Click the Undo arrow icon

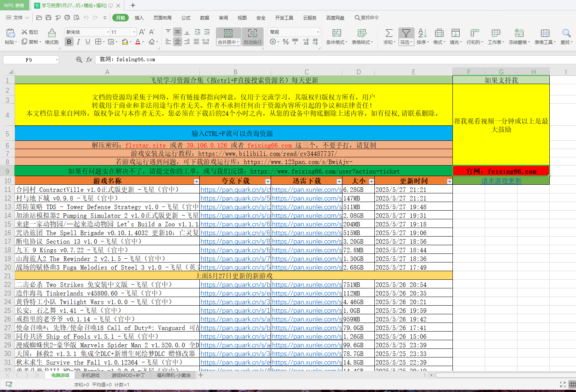tap(86, 18)
